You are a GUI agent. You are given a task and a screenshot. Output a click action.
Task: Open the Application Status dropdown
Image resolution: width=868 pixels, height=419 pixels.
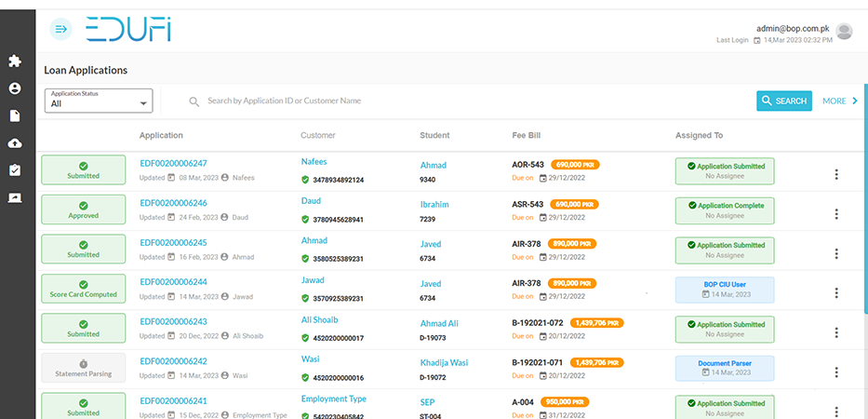(98, 101)
